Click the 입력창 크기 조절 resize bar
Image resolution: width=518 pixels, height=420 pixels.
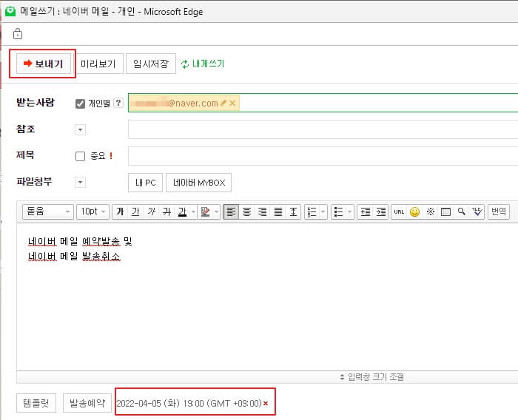point(372,377)
